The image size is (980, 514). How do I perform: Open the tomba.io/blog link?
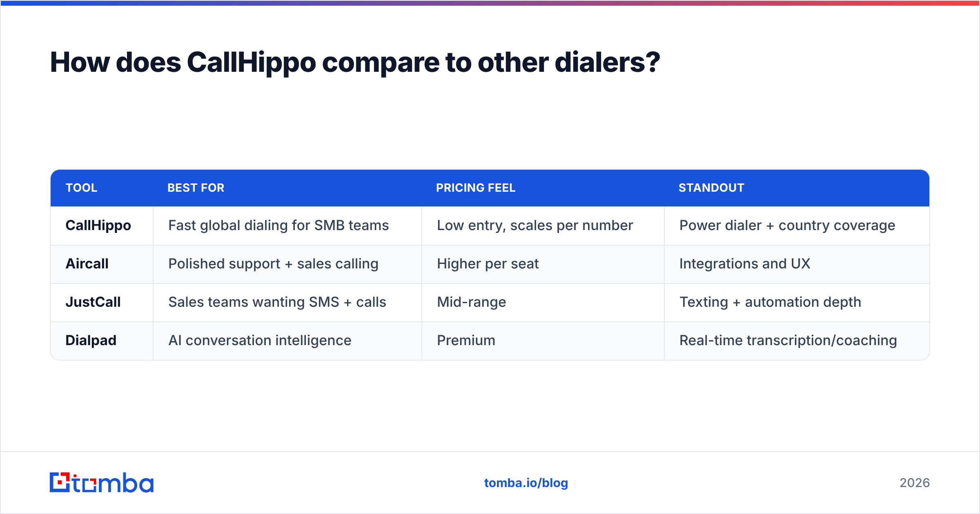click(526, 483)
